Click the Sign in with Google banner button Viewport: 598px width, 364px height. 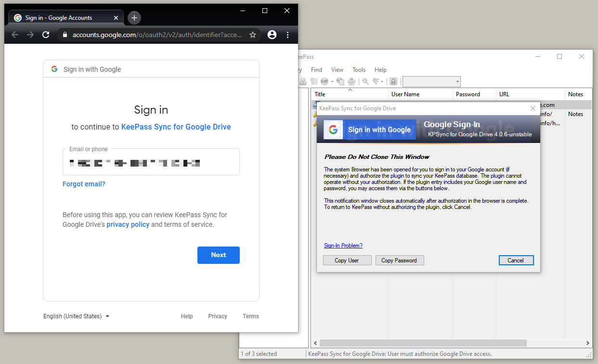point(370,130)
